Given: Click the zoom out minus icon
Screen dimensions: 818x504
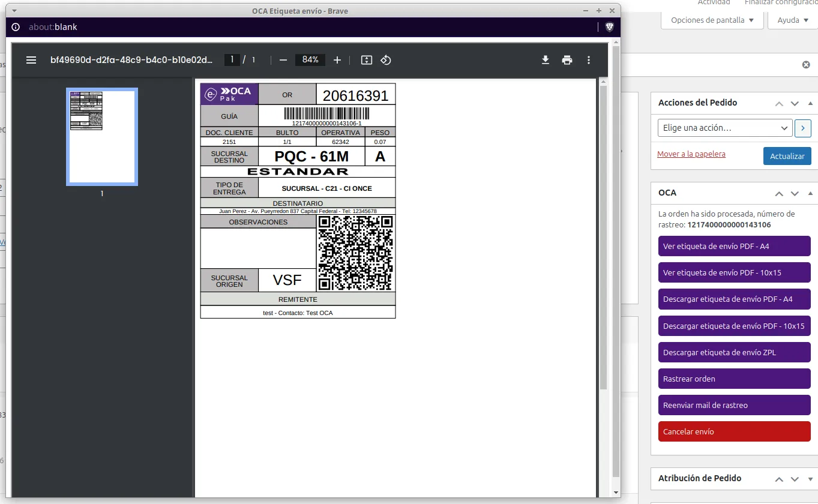Looking at the screenshot, I should [283, 60].
